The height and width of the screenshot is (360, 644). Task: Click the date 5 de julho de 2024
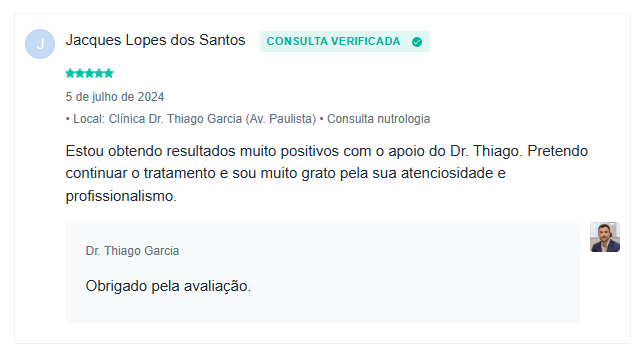pos(115,97)
